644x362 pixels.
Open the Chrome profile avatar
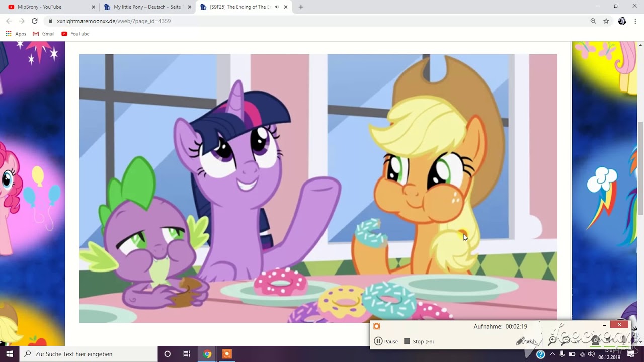622,21
